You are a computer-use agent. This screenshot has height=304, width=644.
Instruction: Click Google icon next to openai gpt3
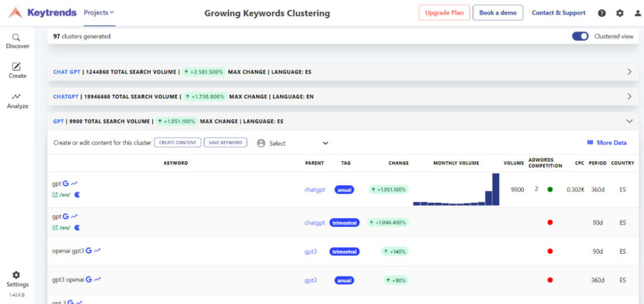89,250
